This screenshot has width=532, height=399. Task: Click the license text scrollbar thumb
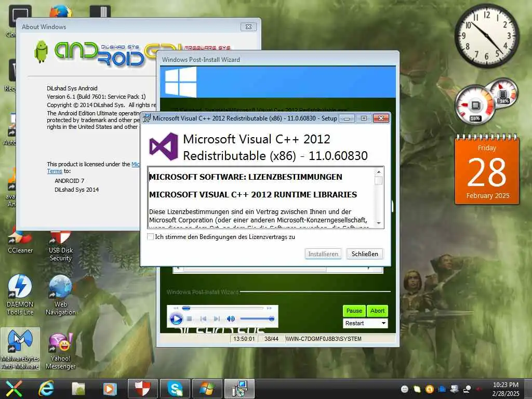pos(379,180)
